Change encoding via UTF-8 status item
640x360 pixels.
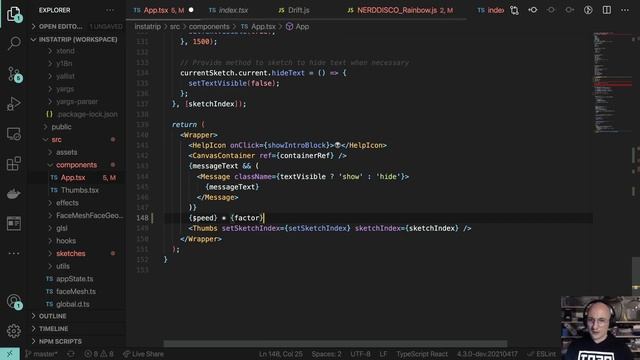[x=360, y=354]
